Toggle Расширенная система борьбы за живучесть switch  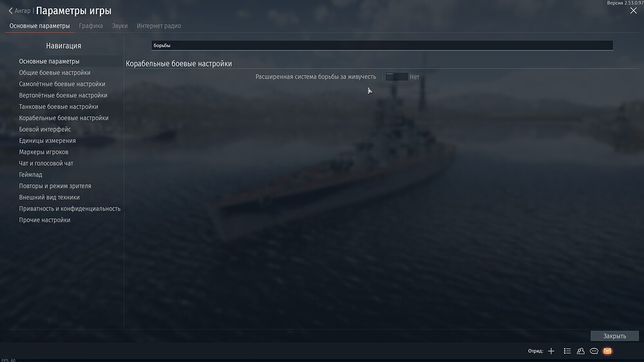pos(397,77)
